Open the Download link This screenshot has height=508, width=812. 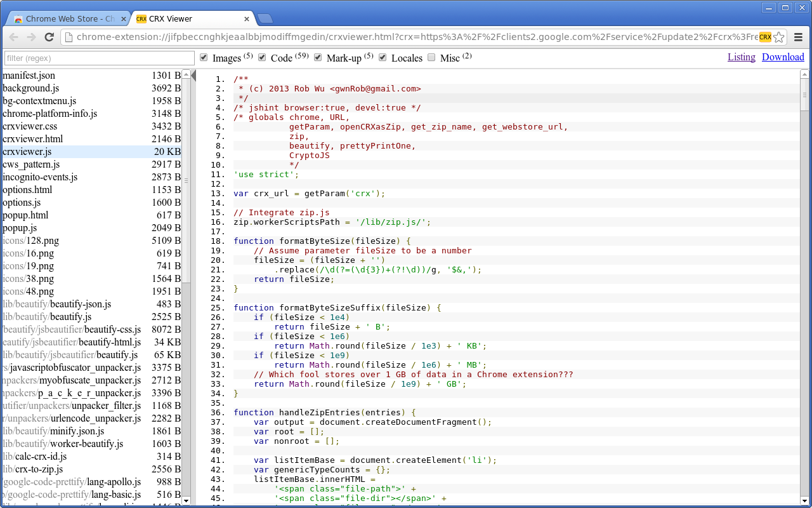click(x=783, y=57)
